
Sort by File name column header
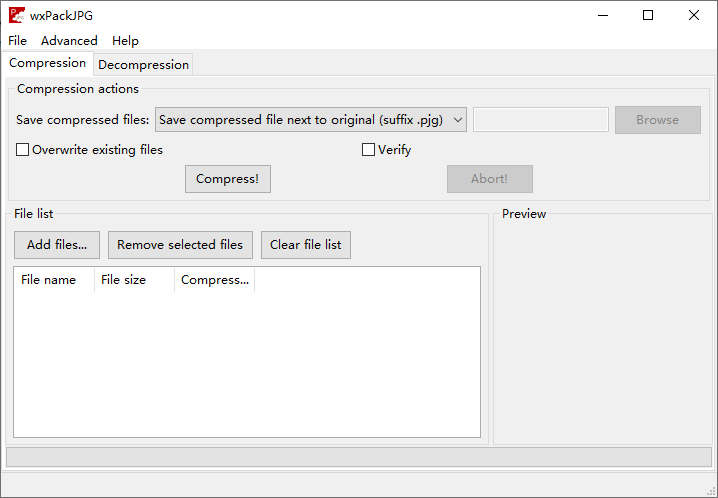click(54, 280)
